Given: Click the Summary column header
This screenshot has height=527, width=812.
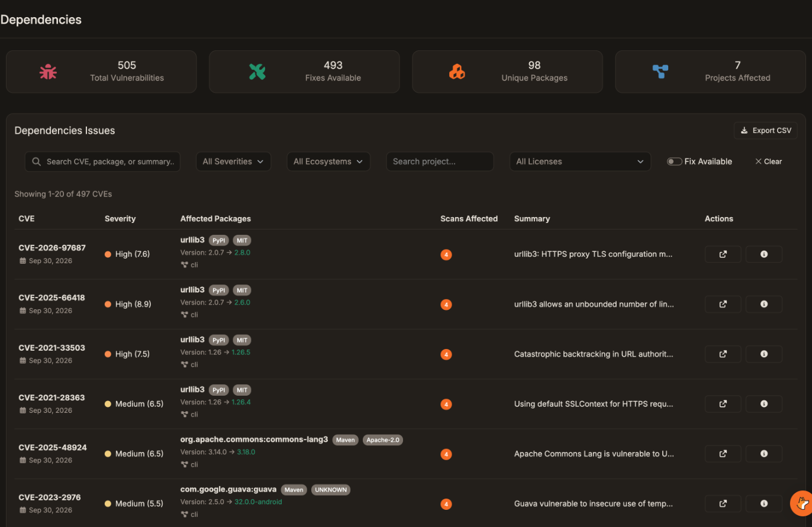Looking at the screenshot, I should click(x=532, y=219).
